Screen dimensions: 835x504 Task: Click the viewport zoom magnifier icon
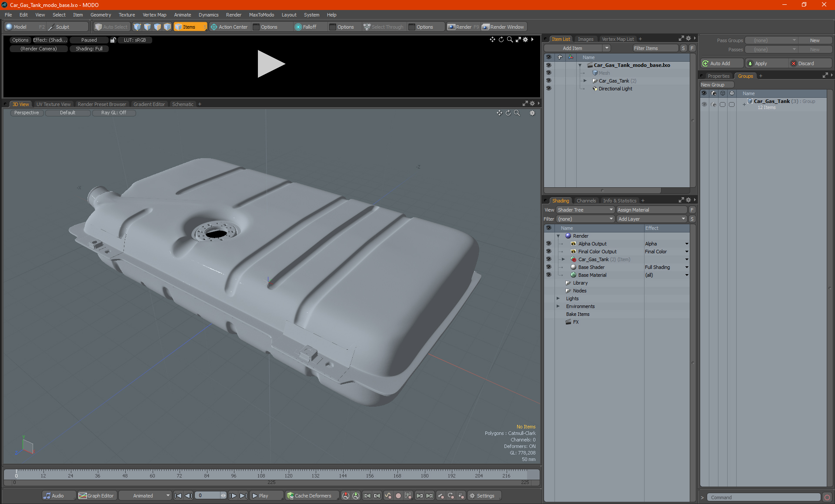click(517, 113)
